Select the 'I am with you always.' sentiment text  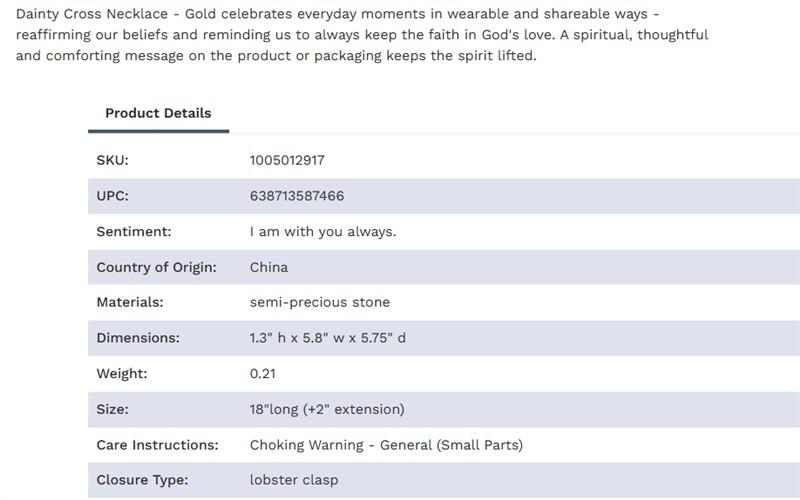(323, 231)
